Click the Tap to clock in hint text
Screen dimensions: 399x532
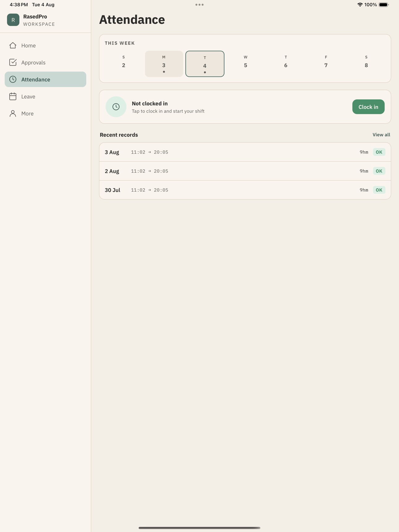(x=168, y=111)
